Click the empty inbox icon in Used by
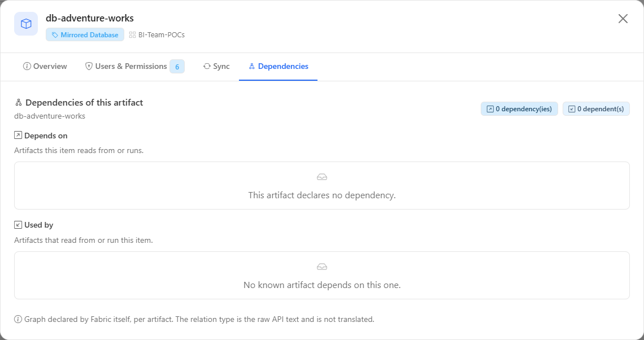644x340 pixels. tap(322, 267)
